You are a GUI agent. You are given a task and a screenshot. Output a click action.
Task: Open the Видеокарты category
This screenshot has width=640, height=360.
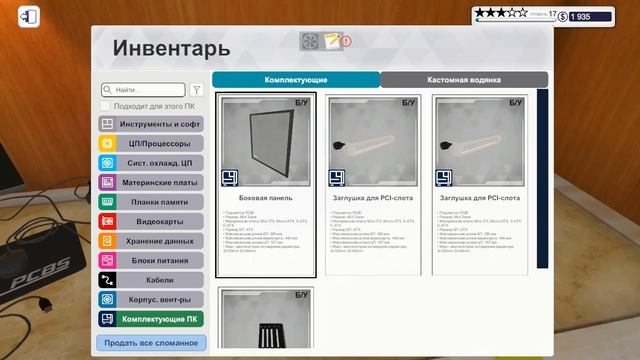click(x=151, y=221)
